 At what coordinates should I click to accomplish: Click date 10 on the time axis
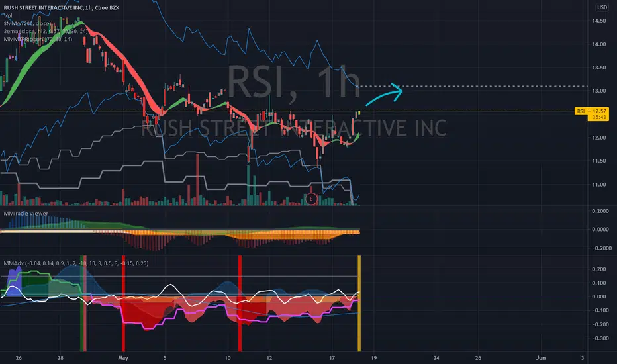228,358
